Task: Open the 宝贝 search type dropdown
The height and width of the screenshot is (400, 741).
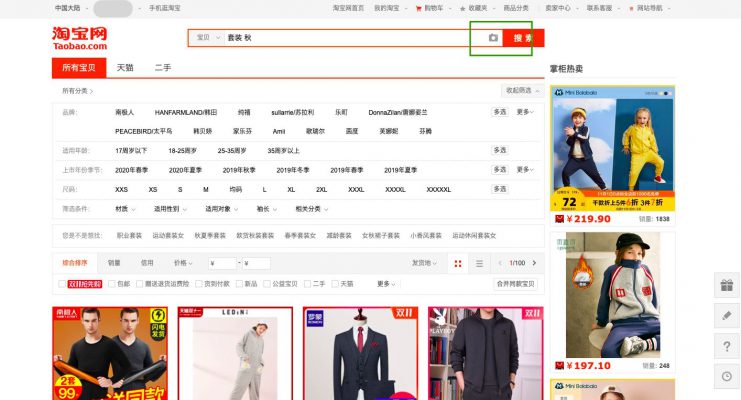Action: click(208, 38)
